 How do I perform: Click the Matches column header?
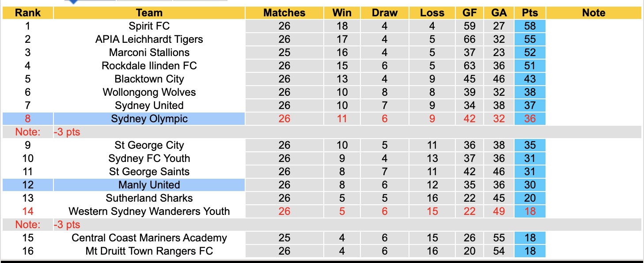pyautogui.click(x=284, y=13)
